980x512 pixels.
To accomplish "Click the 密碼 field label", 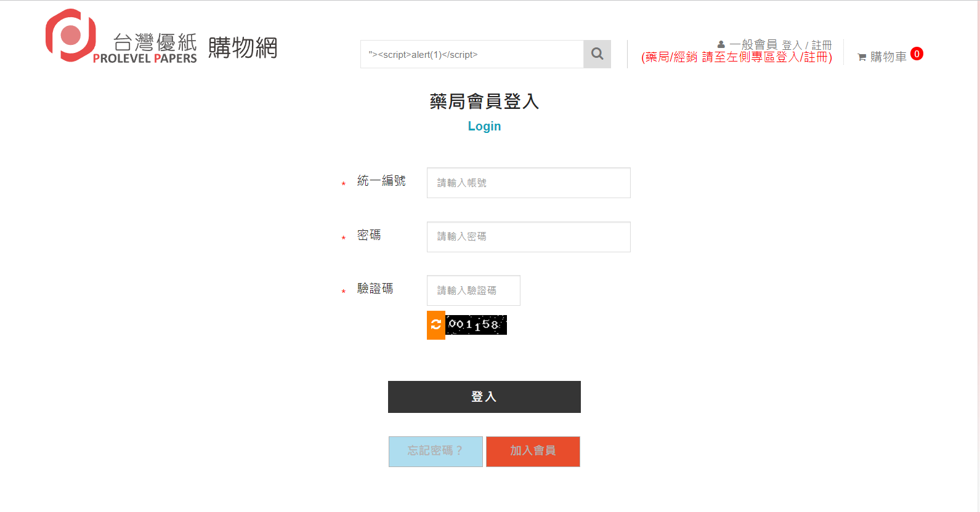I will click(369, 235).
